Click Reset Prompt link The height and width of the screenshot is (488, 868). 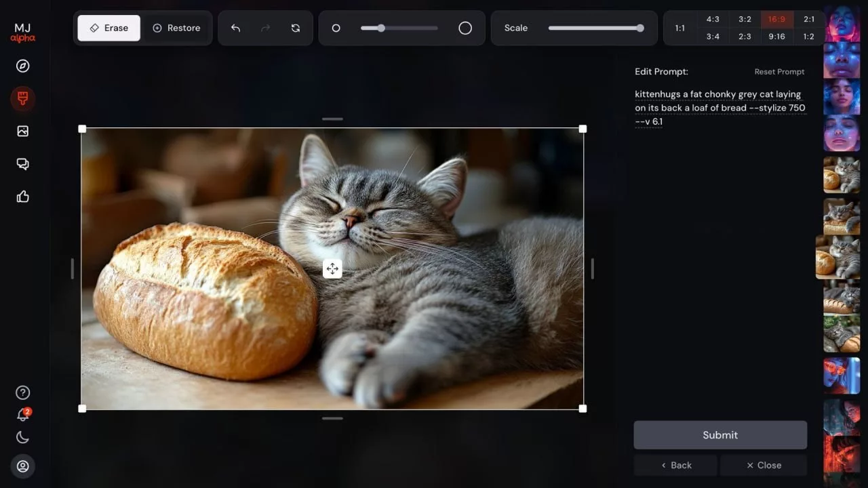(x=779, y=72)
